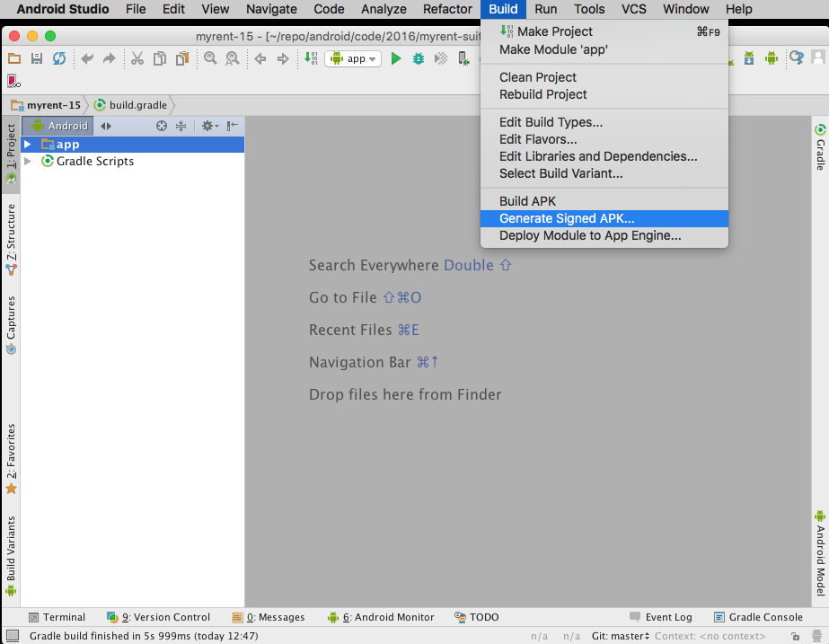This screenshot has width=829, height=644.
Task: Open the Find action search icon
Action: [795, 57]
